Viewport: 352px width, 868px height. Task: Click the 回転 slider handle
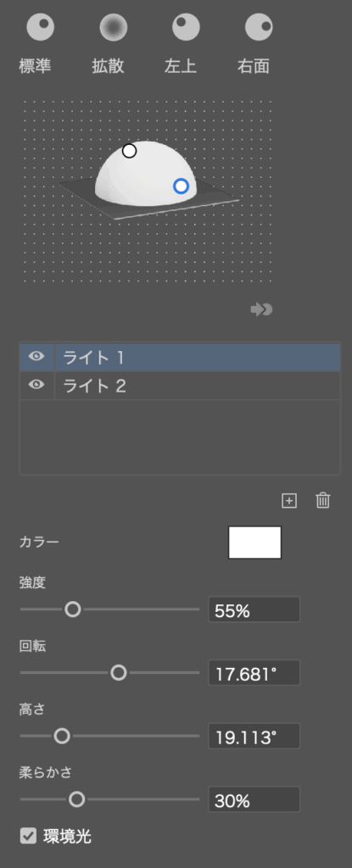tap(119, 673)
